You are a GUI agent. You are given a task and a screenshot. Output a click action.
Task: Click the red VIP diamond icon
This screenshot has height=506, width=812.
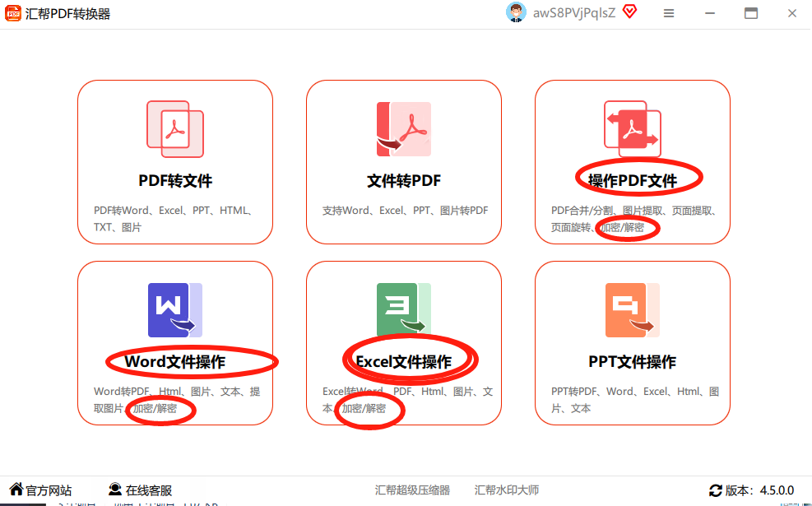click(x=629, y=12)
